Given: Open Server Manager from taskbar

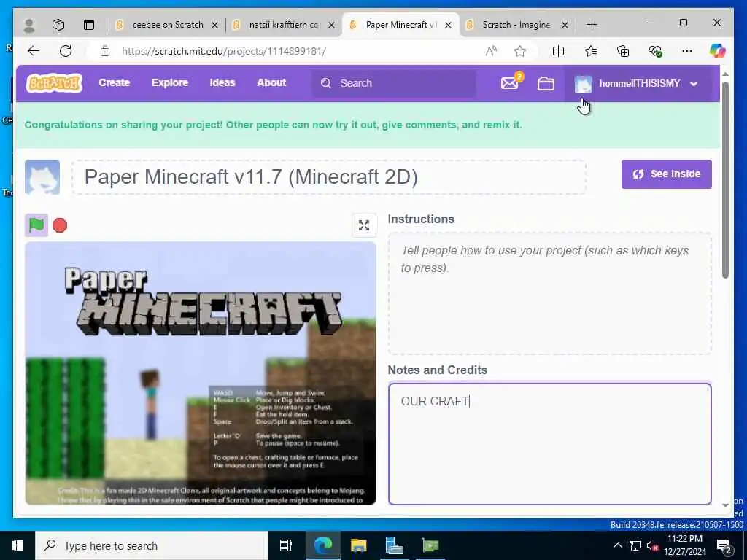Looking at the screenshot, I should [395, 545].
